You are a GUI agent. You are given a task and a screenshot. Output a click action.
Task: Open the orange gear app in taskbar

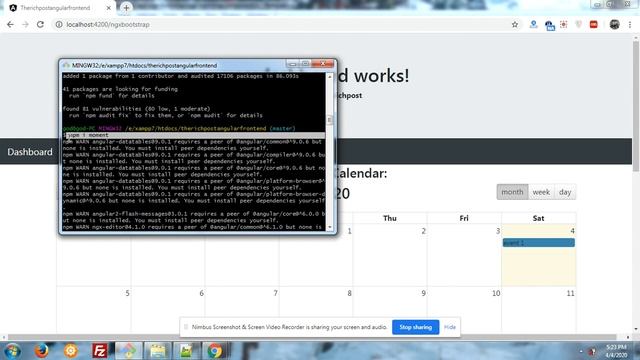71,351
